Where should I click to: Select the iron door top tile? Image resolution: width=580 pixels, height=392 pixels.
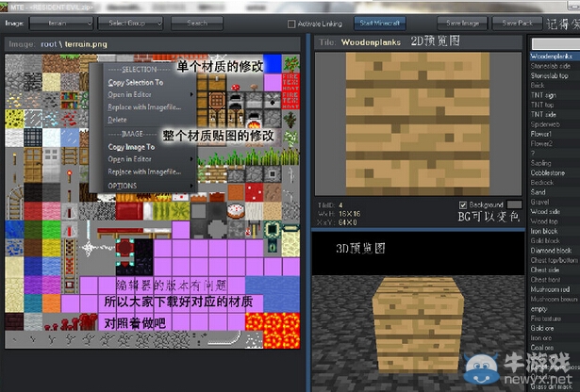point(52,155)
